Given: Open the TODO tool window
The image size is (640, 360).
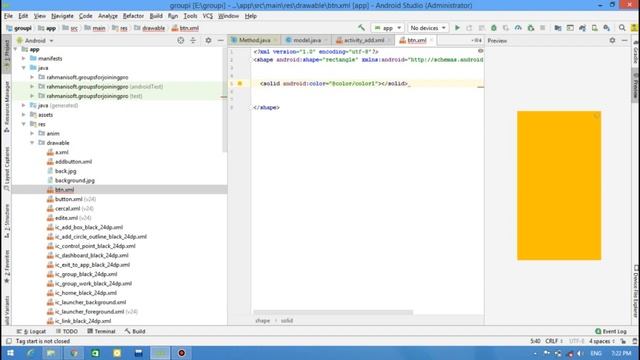Looking at the screenshot, I should point(67,331).
